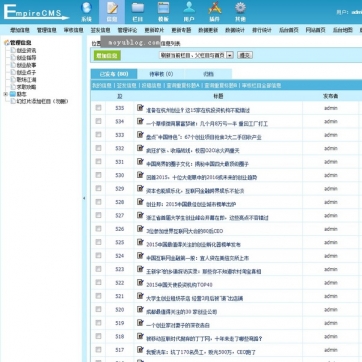Select 职场江湖 in the column tree
This screenshot has height=362, width=362.
pos(26,80)
